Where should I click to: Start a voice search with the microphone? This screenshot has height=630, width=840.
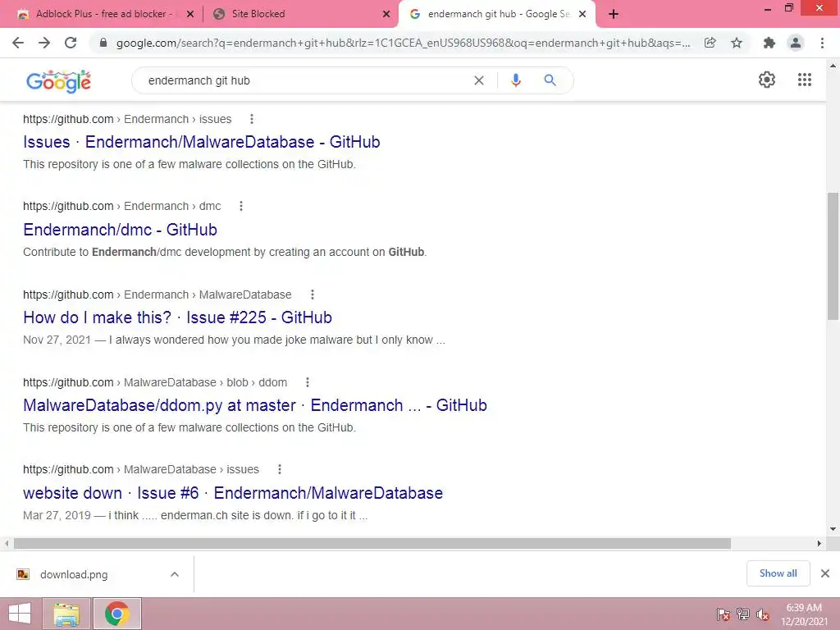click(x=515, y=80)
